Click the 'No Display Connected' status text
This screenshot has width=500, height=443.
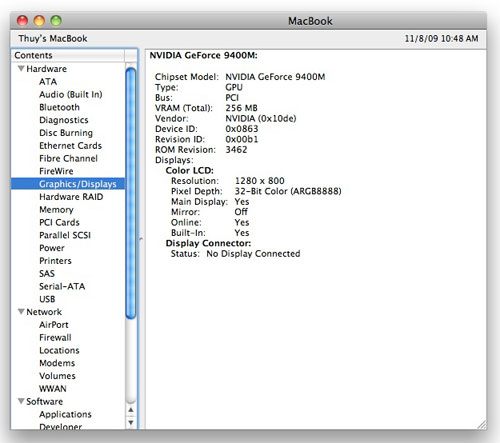(253, 254)
